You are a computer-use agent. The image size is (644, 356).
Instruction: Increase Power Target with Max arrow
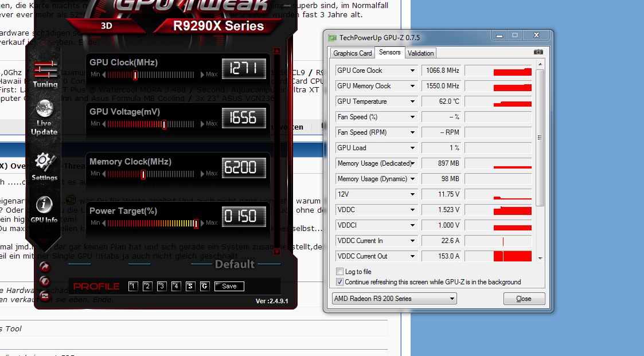[x=202, y=223]
